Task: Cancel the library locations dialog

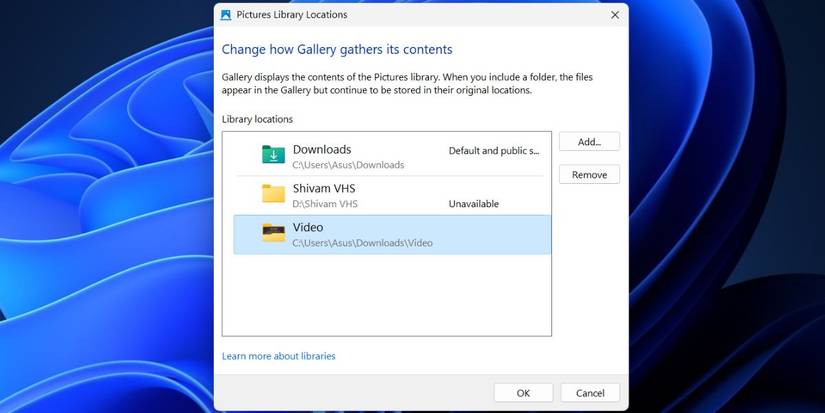Action: tap(590, 393)
